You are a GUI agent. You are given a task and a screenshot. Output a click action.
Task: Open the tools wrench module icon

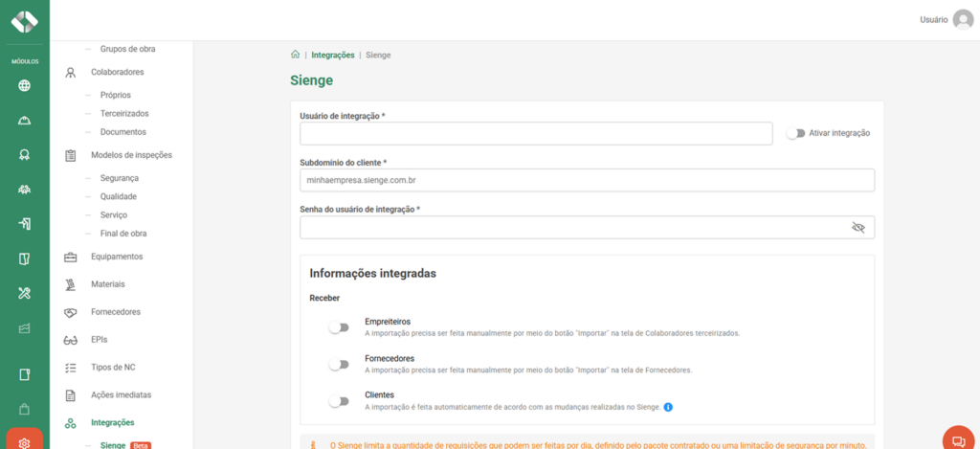(x=24, y=293)
